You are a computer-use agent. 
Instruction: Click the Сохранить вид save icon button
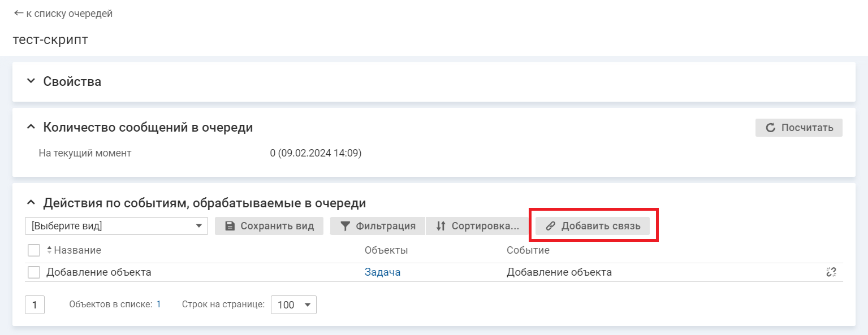pyautogui.click(x=269, y=226)
